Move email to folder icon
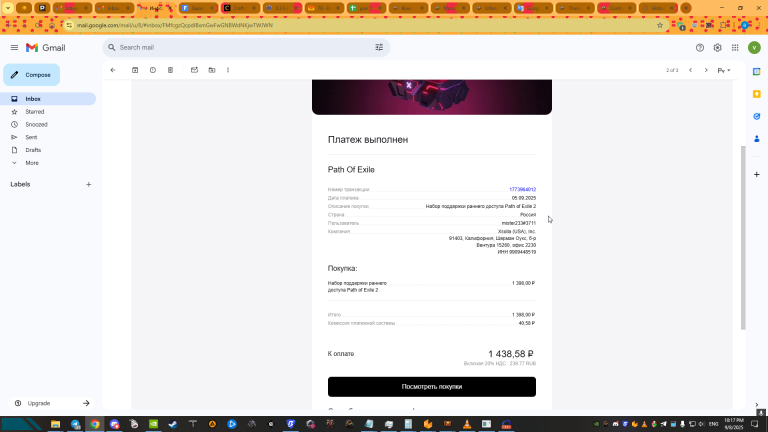Viewport: 768px width, 432px height. 212,70
